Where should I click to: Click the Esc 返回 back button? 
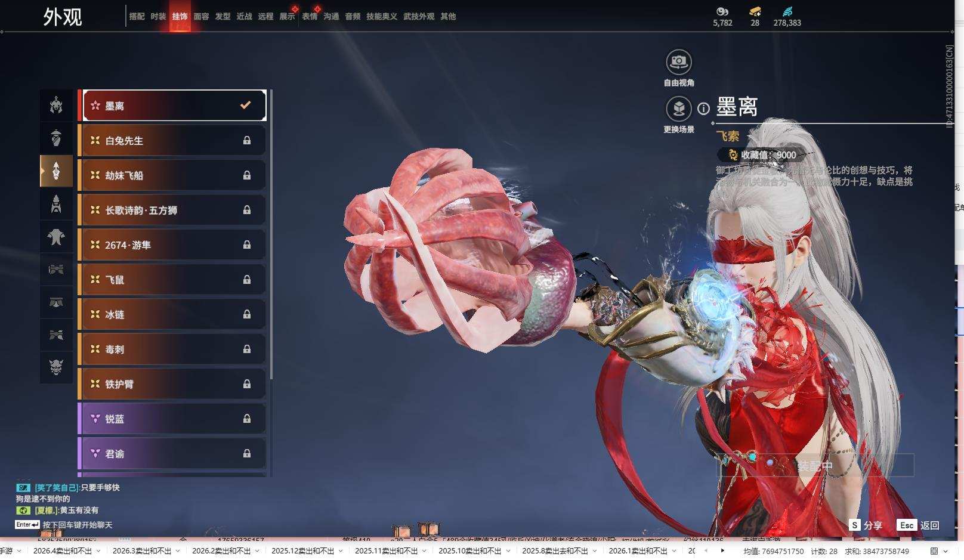point(918,525)
